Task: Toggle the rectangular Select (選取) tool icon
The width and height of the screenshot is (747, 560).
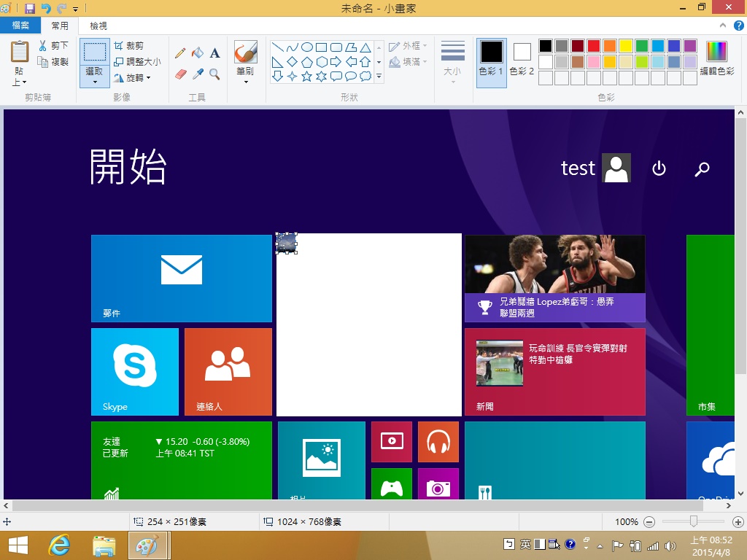Action: pyautogui.click(x=95, y=52)
